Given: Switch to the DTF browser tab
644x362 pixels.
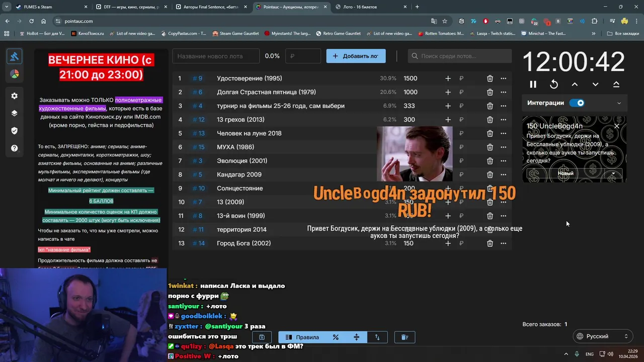Looking at the screenshot, I should coord(131,7).
